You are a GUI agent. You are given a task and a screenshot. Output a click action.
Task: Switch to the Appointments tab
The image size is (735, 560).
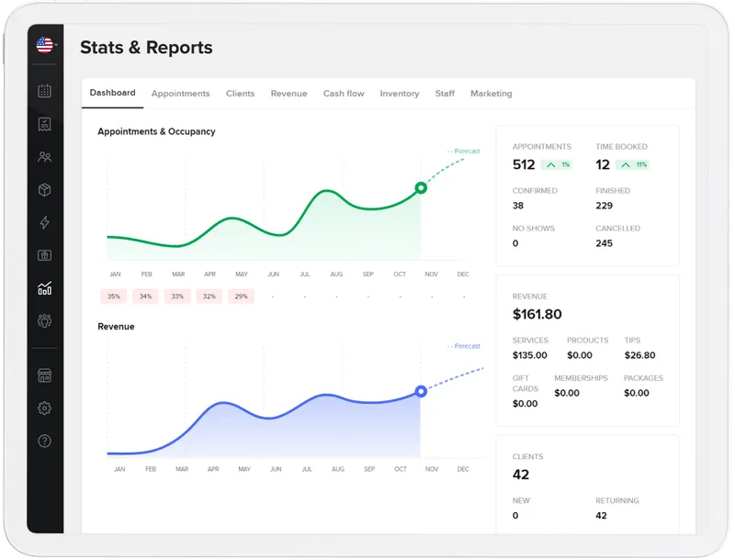(181, 93)
